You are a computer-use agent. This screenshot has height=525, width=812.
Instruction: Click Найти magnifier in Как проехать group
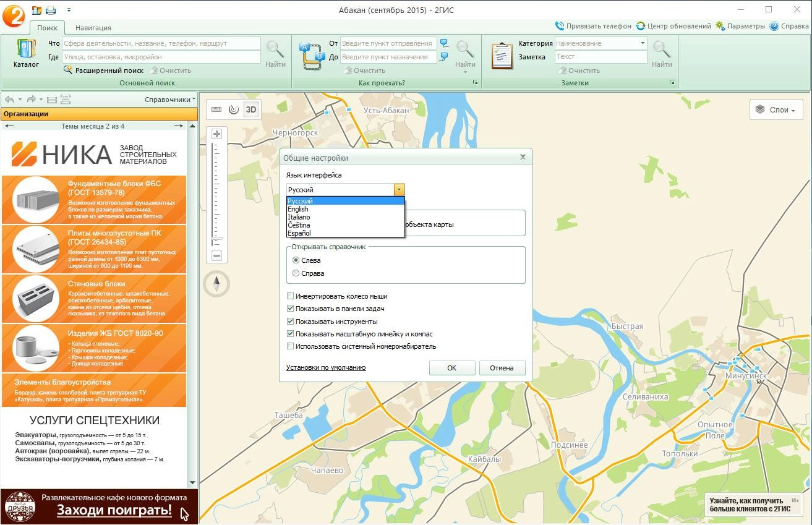click(x=465, y=49)
